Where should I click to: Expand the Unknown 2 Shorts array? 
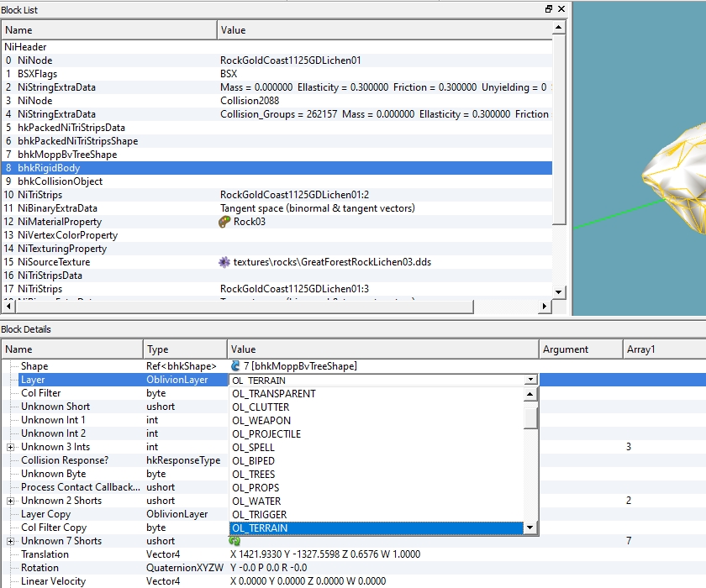pos(10,501)
